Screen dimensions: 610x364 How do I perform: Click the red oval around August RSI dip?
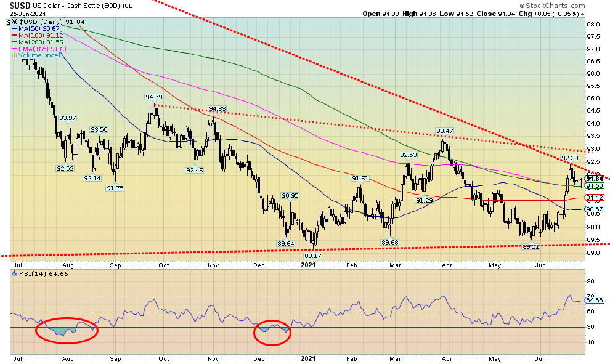(66, 331)
